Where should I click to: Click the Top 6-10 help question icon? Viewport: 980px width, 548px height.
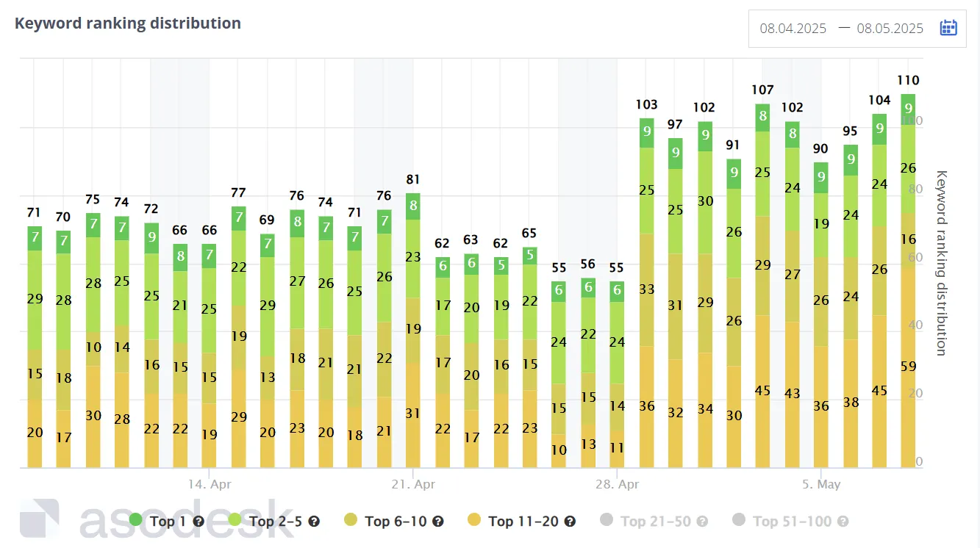pyautogui.click(x=437, y=521)
